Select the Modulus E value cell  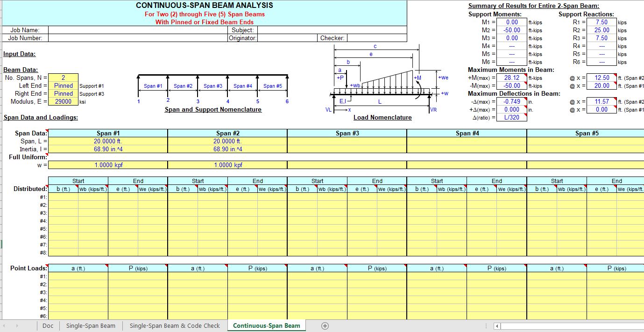63,101
